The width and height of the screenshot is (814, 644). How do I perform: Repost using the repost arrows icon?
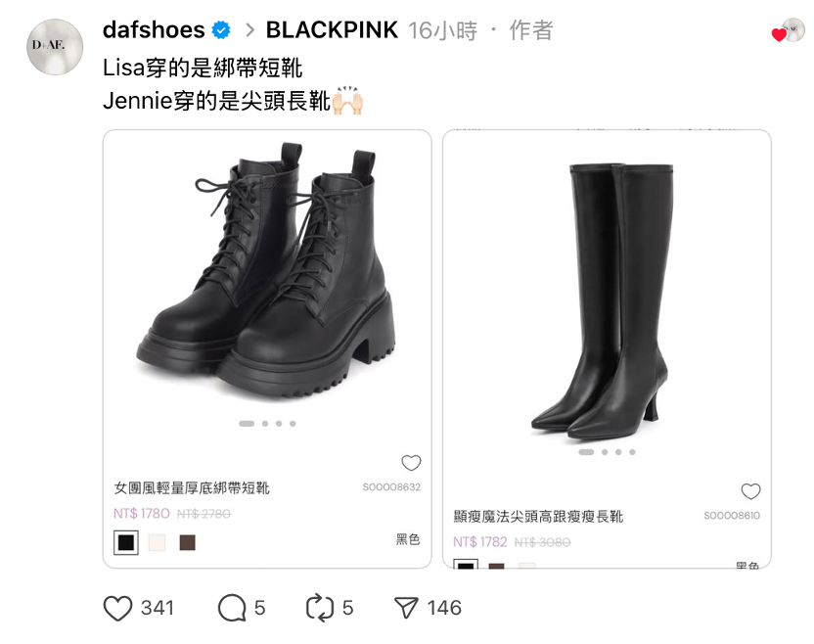tap(320, 608)
